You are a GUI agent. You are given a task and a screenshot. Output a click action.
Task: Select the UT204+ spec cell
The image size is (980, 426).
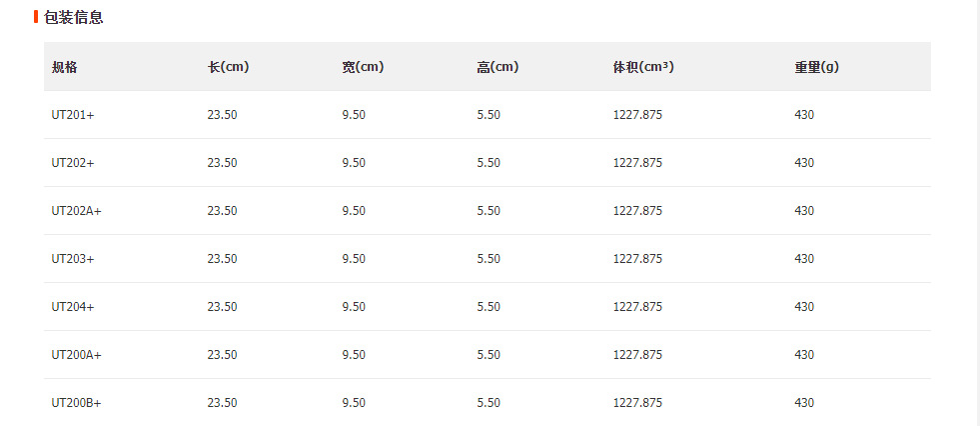pyautogui.click(x=73, y=307)
